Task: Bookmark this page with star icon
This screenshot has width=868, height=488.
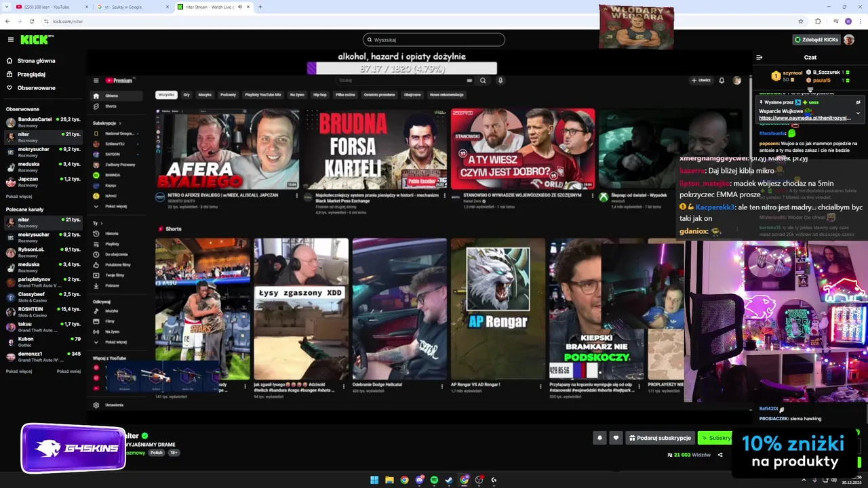Action: (x=801, y=21)
